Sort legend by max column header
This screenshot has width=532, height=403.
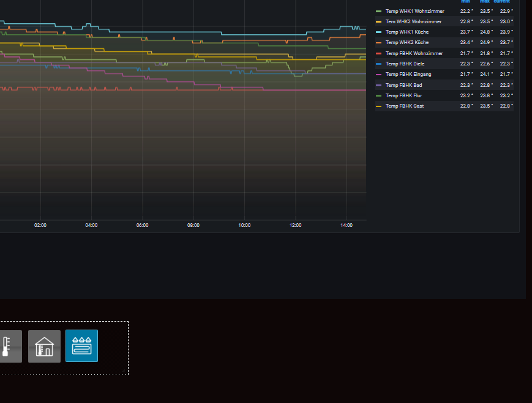(x=485, y=1)
